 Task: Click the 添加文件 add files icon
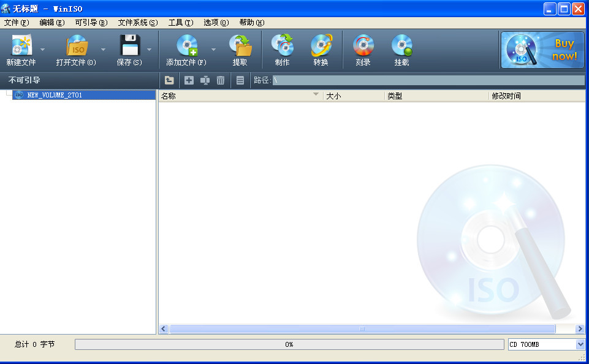point(187,45)
